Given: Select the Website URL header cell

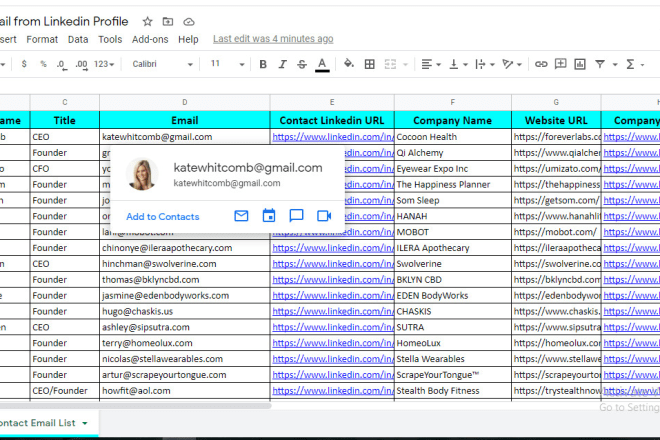Looking at the screenshot, I should [556, 120].
